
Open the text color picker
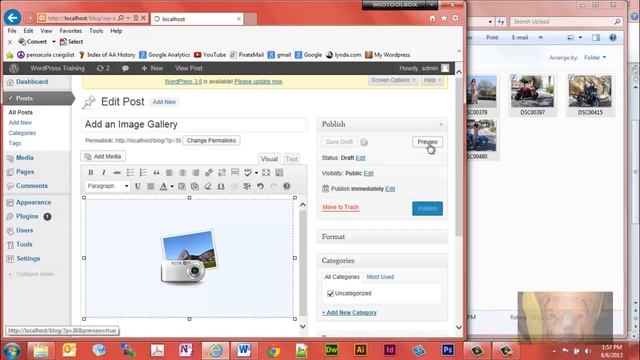tap(163, 186)
